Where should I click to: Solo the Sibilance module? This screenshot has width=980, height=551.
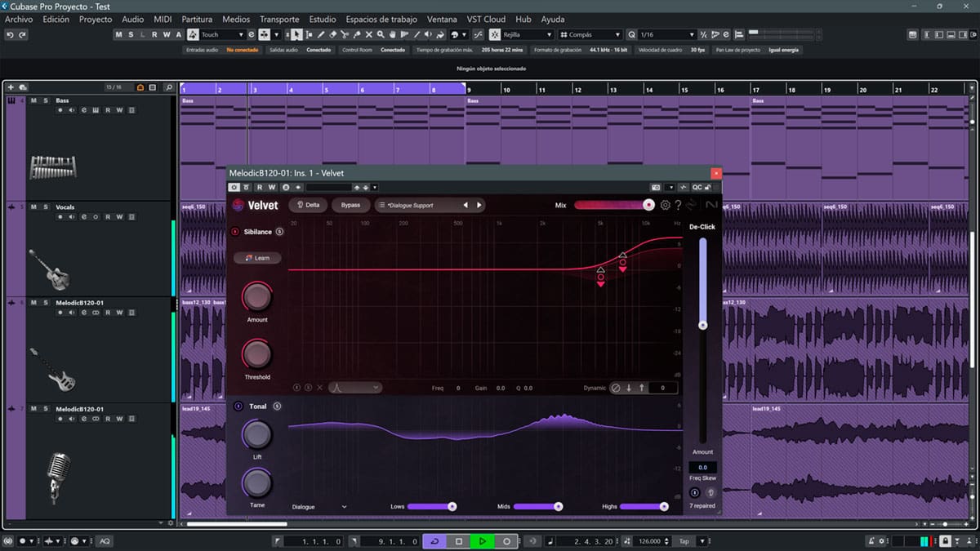[279, 232]
